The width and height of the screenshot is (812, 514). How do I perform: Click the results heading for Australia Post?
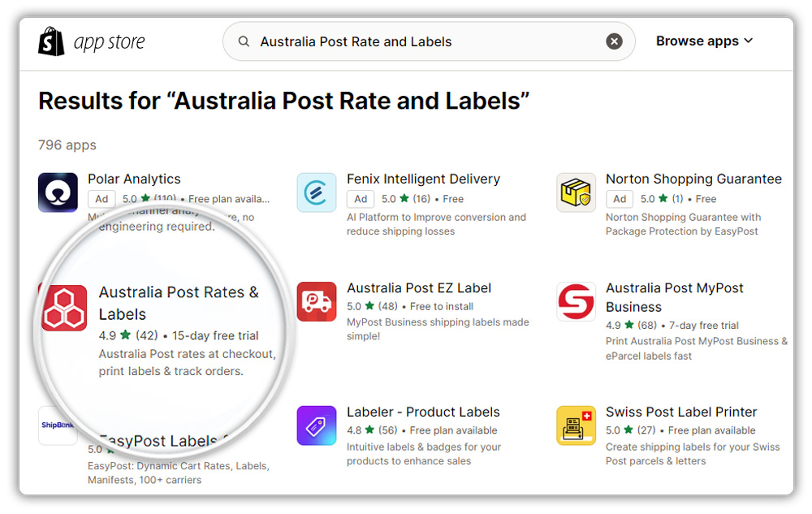(x=283, y=101)
